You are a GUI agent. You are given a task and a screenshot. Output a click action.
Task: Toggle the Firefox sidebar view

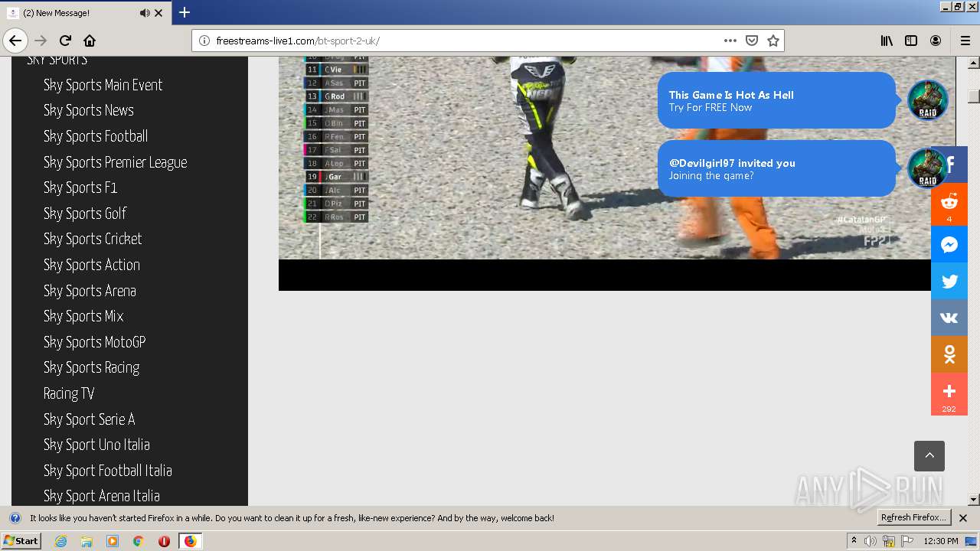tap(911, 41)
